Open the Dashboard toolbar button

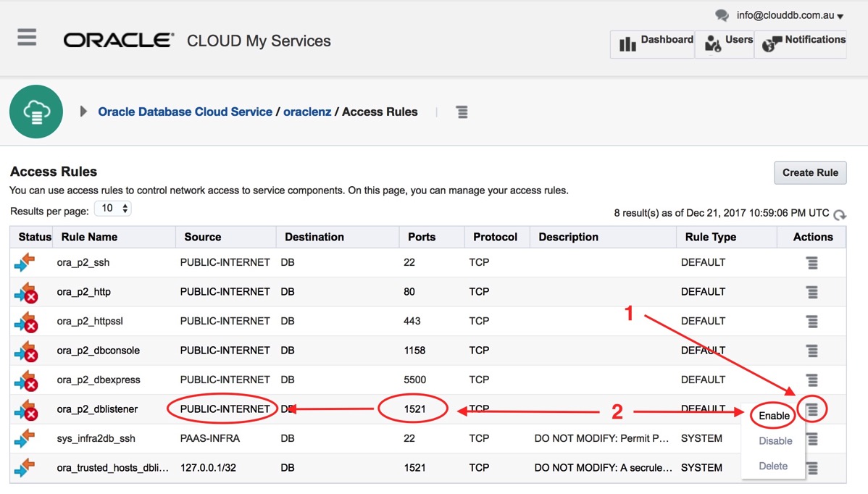(654, 43)
